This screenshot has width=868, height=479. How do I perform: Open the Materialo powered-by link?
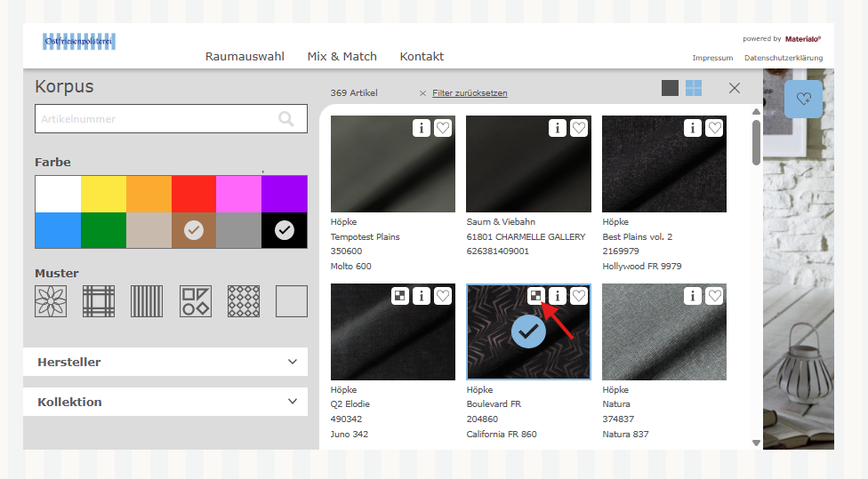point(803,39)
